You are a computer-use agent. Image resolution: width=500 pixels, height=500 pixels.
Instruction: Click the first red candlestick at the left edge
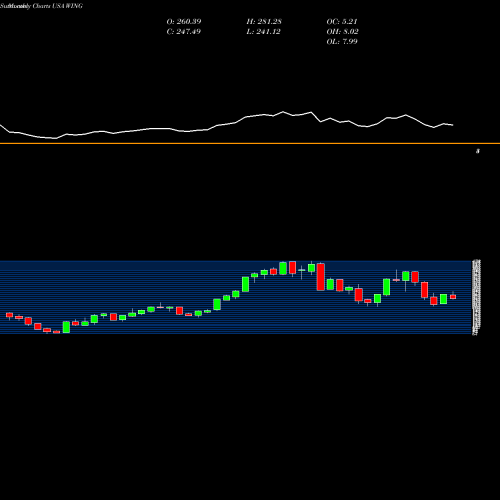click(x=9, y=315)
